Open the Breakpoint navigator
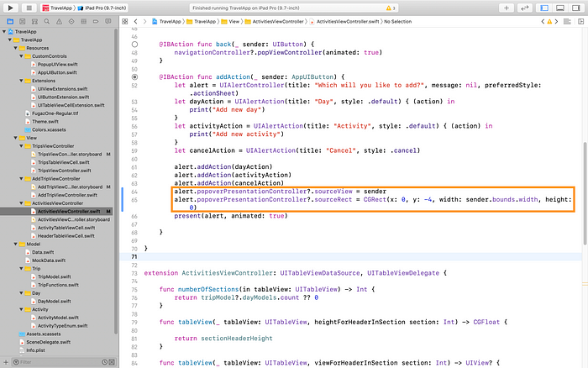 point(96,21)
